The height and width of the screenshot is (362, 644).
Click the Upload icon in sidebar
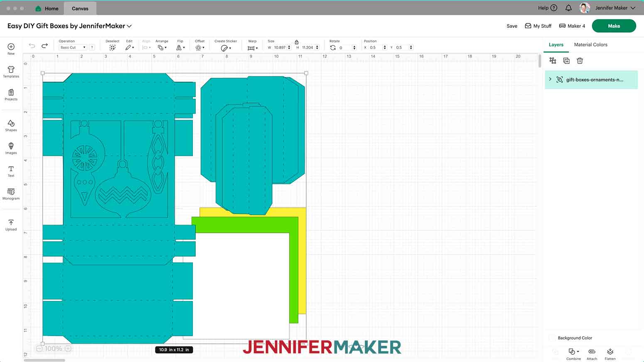click(11, 223)
